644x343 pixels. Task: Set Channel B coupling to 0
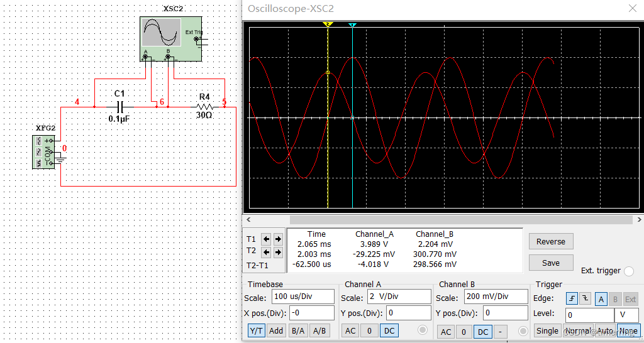point(464,332)
